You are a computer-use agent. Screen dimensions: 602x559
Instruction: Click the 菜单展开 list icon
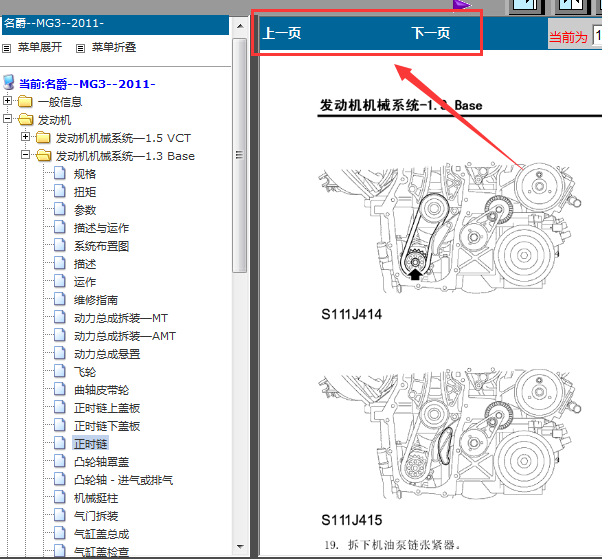pyautogui.click(x=7, y=48)
